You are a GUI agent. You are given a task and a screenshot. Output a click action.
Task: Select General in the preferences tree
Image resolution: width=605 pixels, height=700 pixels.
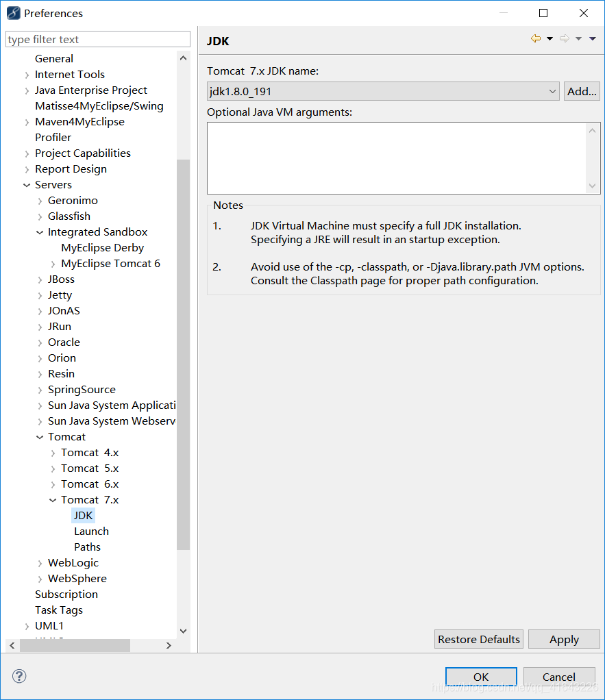(54, 58)
